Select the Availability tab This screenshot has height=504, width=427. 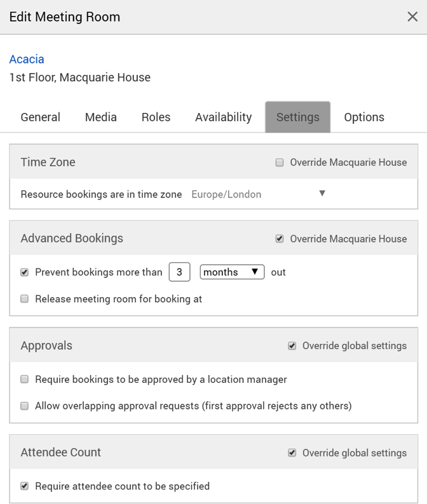coord(223,117)
